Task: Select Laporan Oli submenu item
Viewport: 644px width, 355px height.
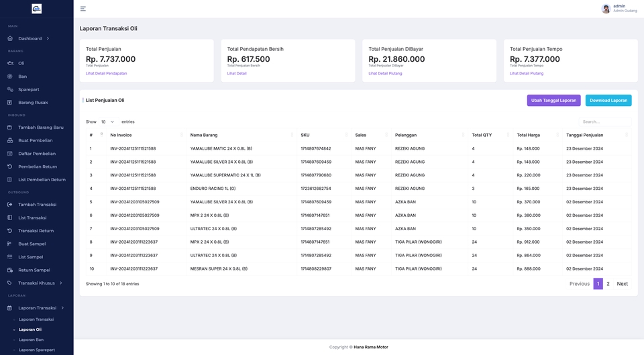Action: 30,329
